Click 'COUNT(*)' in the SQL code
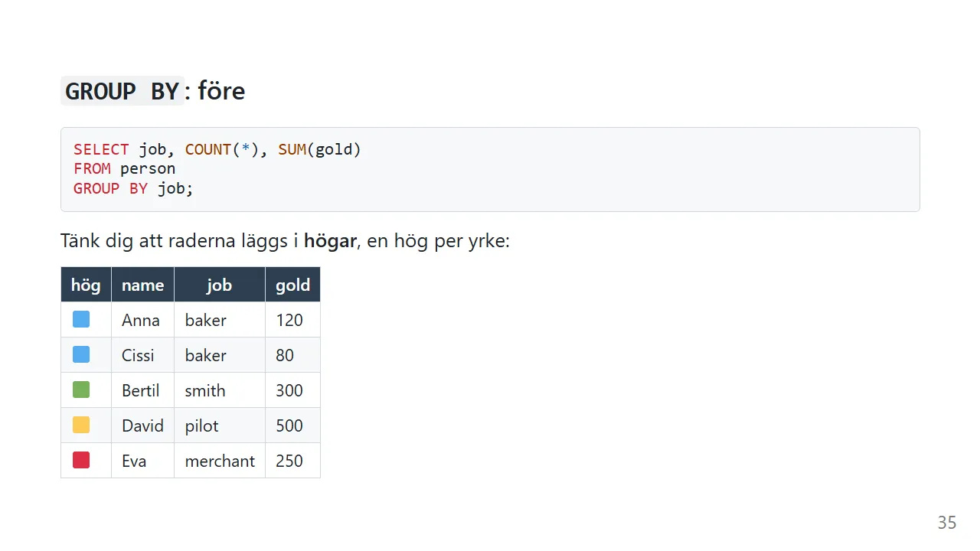Screen dimensions: 980x551 pyautogui.click(x=222, y=149)
